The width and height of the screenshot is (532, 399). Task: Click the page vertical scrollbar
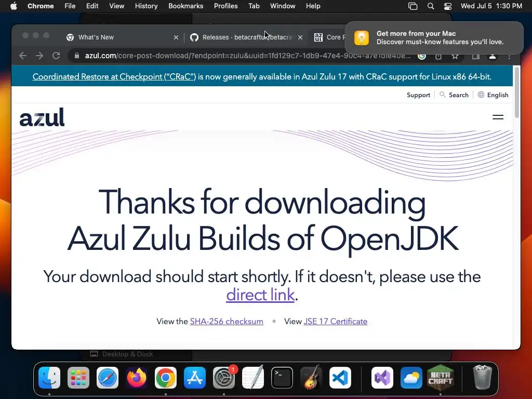[x=517, y=92]
